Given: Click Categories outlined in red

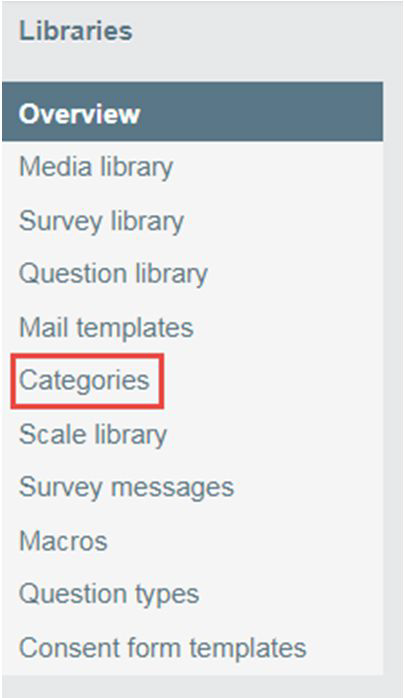Looking at the screenshot, I should tap(85, 381).
